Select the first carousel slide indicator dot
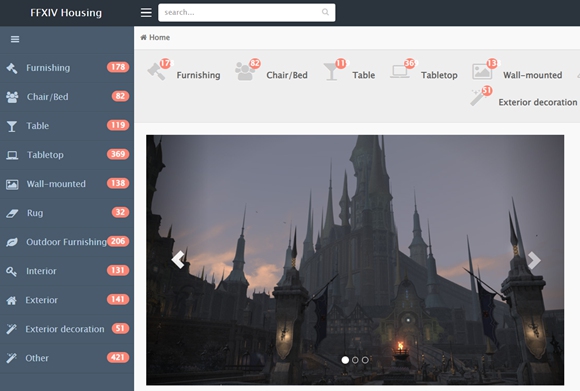This screenshot has width=580, height=391. point(345,360)
